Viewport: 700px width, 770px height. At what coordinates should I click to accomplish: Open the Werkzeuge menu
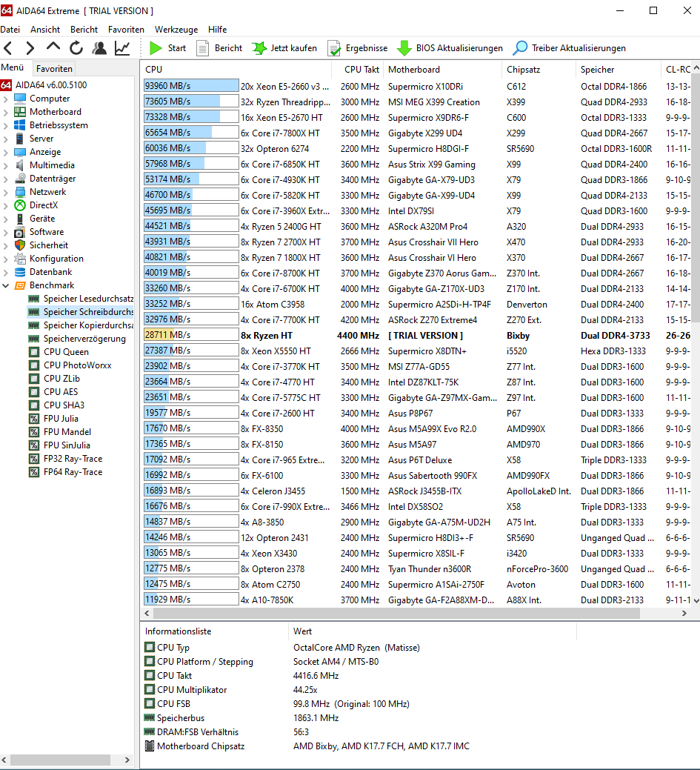tap(176, 30)
